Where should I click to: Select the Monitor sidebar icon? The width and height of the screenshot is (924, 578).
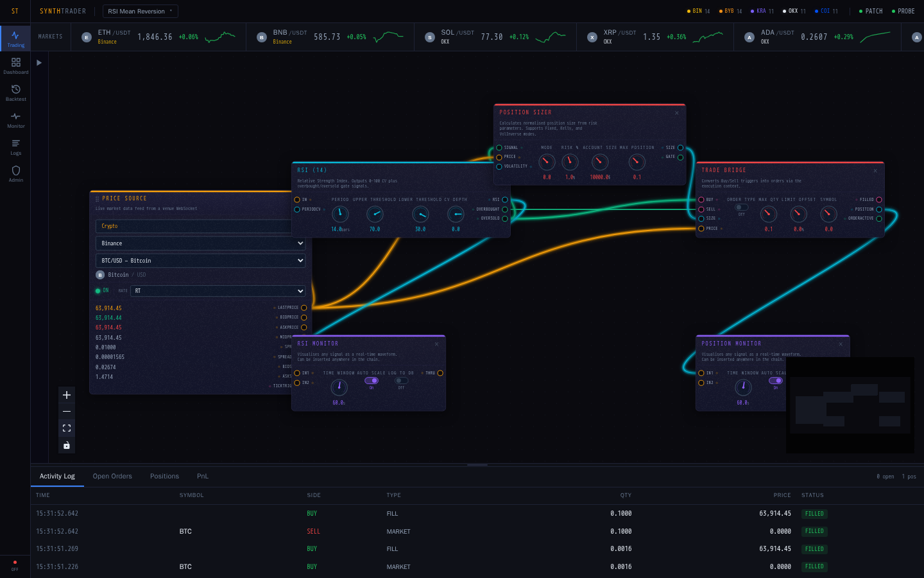pos(15,120)
